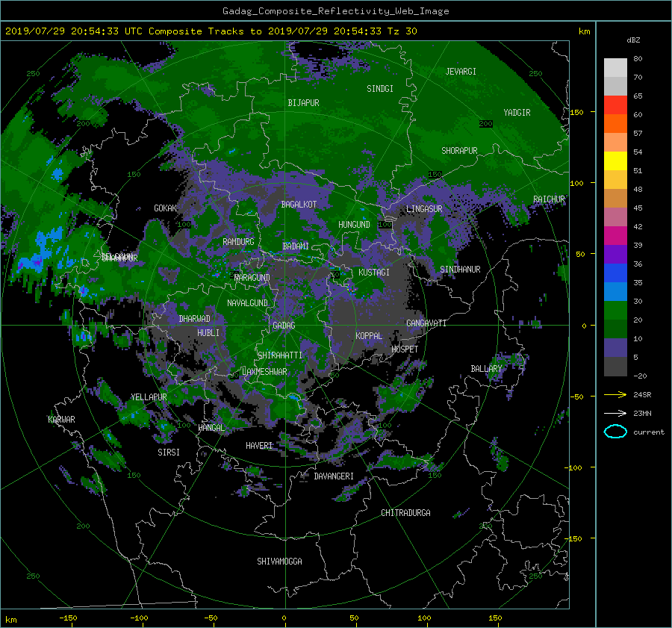The width and height of the screenshot is (672, 628).
Task: Click the HOSPET city label
Action: tap(405, 349)
